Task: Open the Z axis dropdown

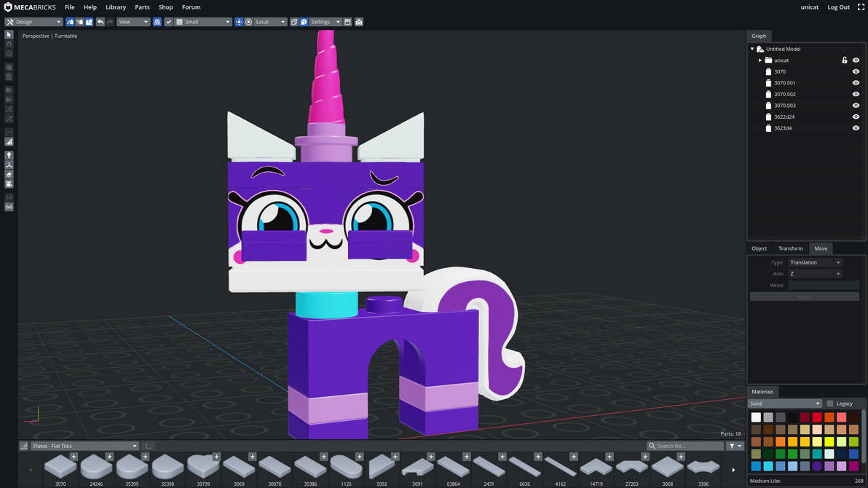Action: click(815, 274)
